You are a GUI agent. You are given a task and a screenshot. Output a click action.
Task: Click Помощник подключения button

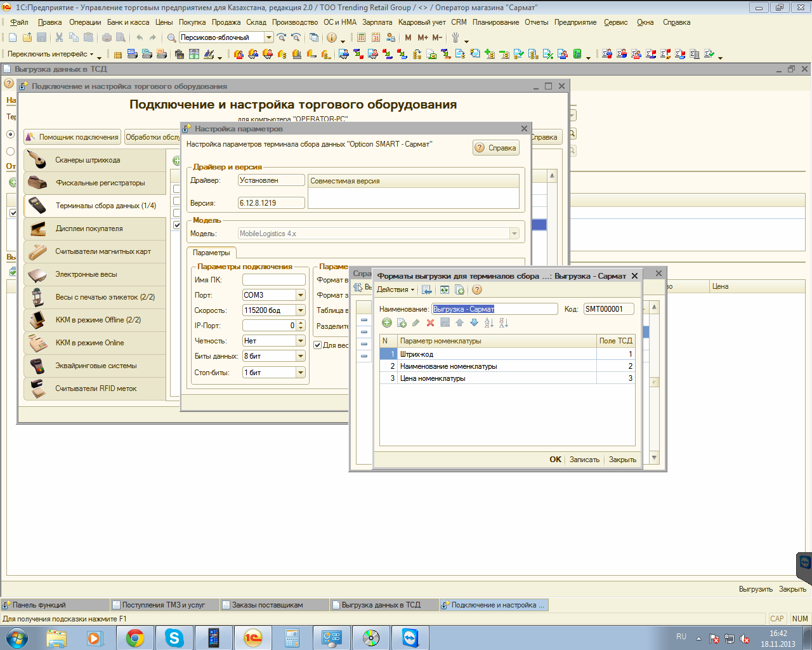click(x=72, y=137)
